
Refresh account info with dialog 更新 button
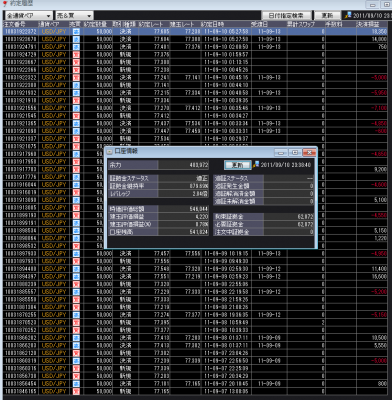237,165
